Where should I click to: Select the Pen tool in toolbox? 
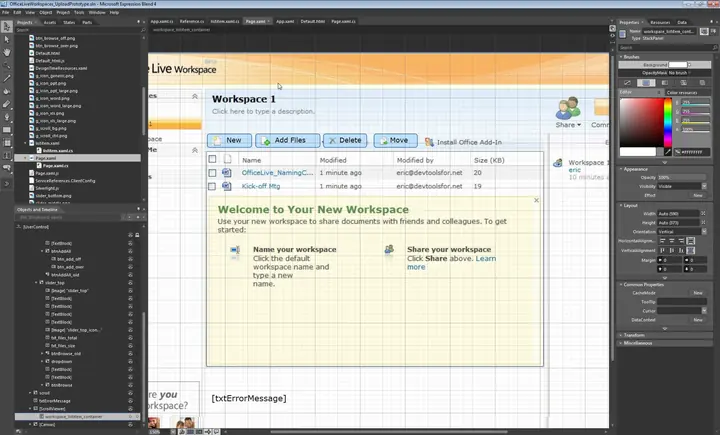coord(6,104)
